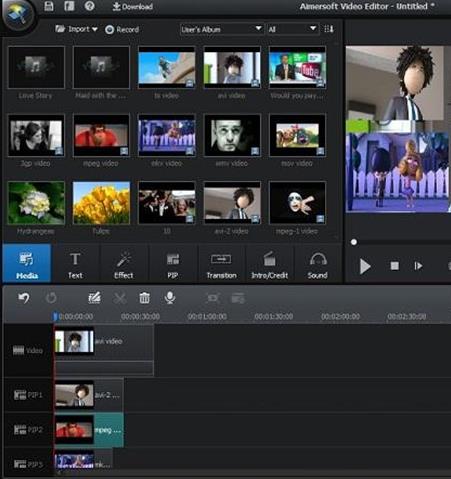This screenshot has height=479, width=451.
Task: Click the save disk icon in title bar
Action: pos(49,6)
